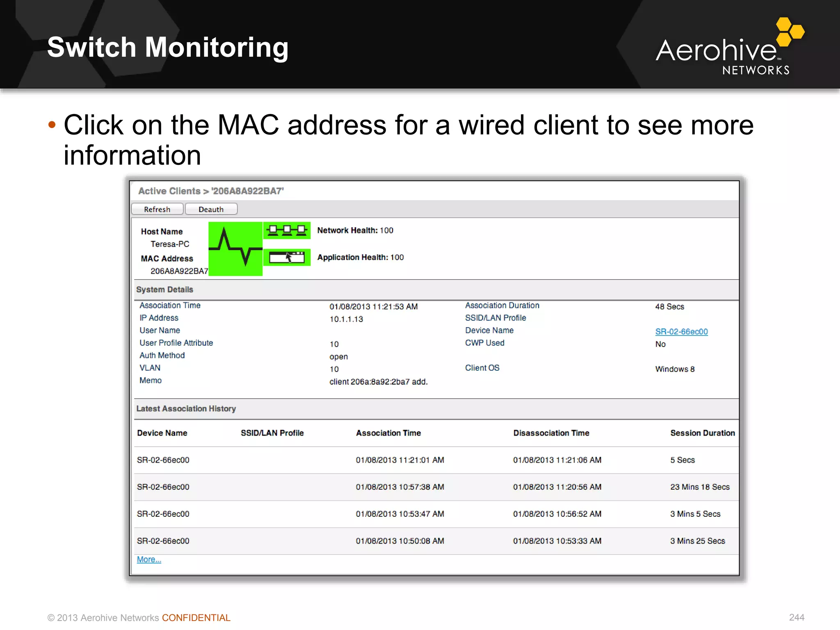Select association time 01/08/2013 10:50:08 AM
The width and height of the screenshot is (840, 630).
tap(400, 541)
